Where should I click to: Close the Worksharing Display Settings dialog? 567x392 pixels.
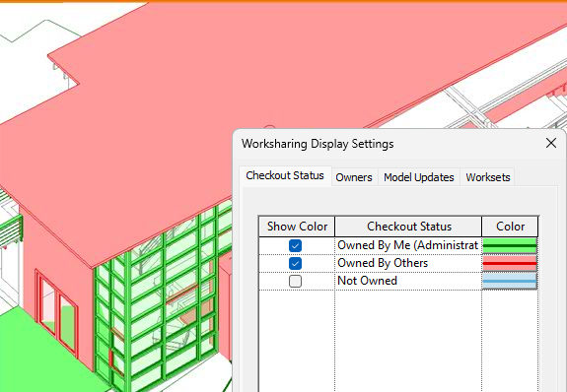(550, 143)
